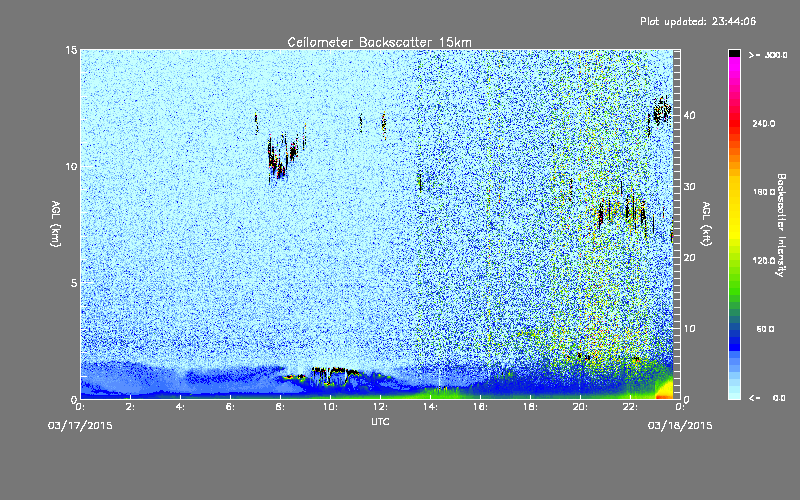This screenshot has width=800, height=500.
Task: Select the 10 tick label on the kft axis
Action: click(689, 329)
